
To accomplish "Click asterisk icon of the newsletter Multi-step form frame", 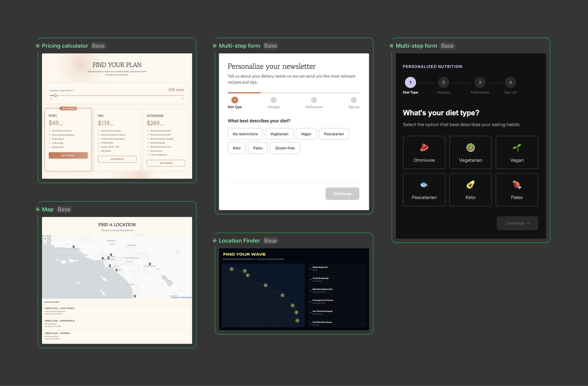I will [x=215, y=46].
